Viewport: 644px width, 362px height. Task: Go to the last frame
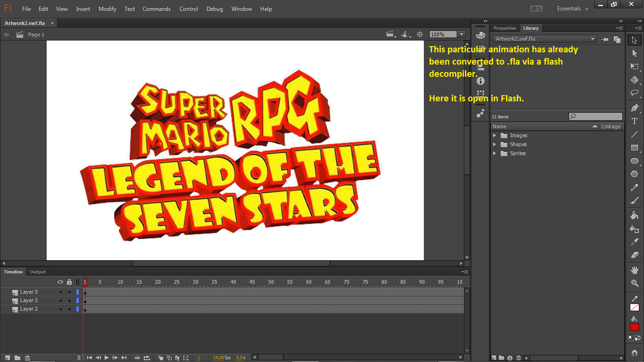coord(124,358)
